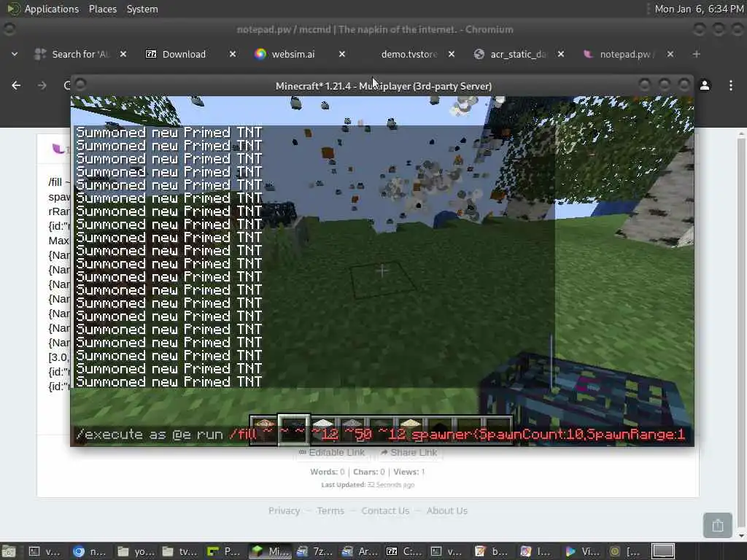Click the page vertical scrollbar
This screenshot has width=747, height=560.
click(741, 333)
